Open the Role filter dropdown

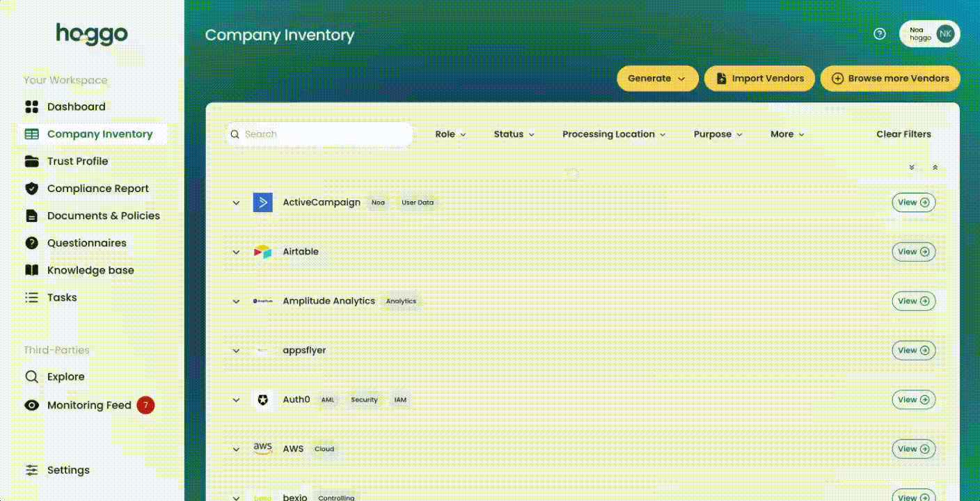(x=450, y=134)
